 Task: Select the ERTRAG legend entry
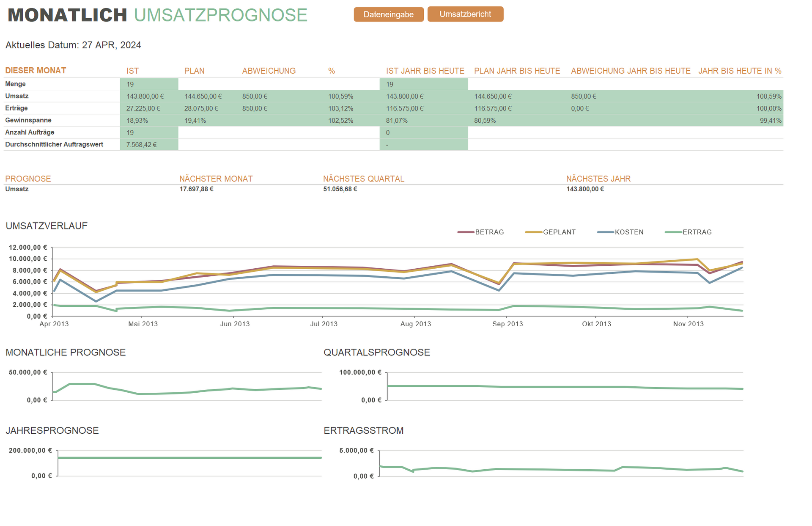pos(697,232)
